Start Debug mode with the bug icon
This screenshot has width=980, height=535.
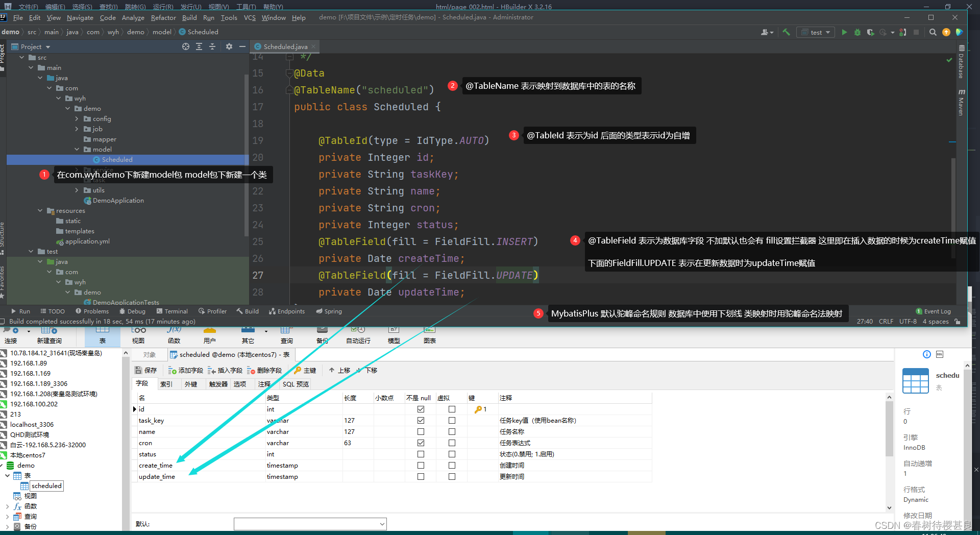coord(857,32)
